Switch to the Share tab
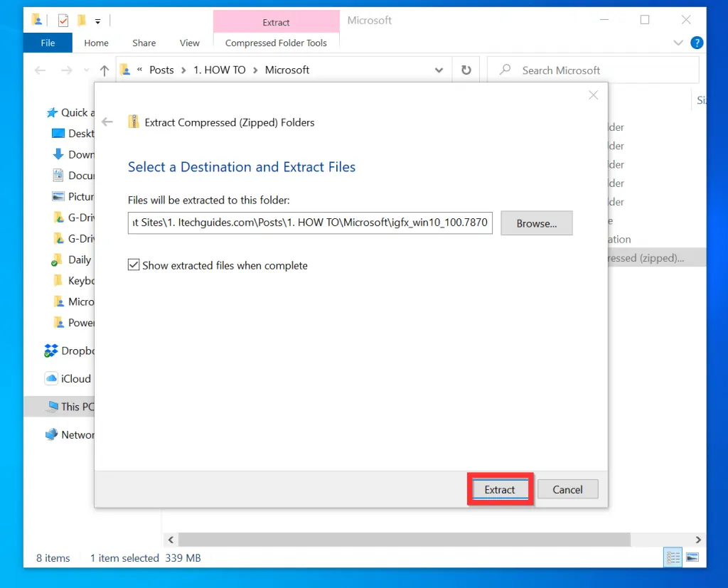 pos(144,43)
